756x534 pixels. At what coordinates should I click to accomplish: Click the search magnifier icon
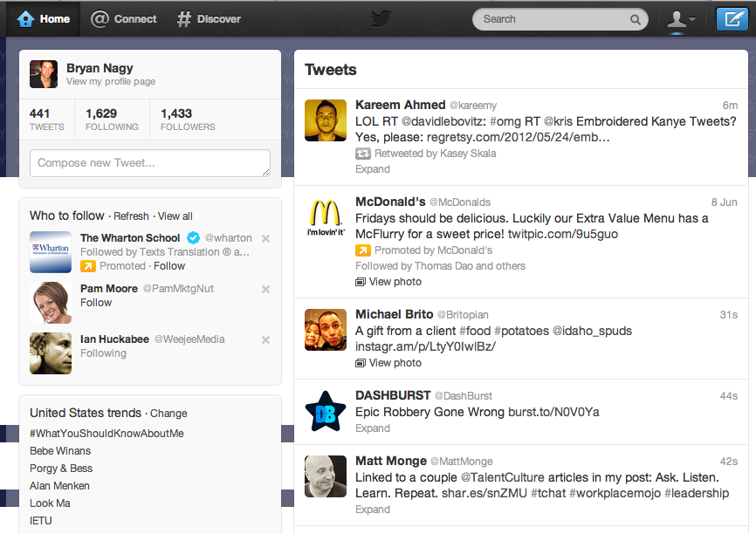pyautogui.click(x=638, y=19)
